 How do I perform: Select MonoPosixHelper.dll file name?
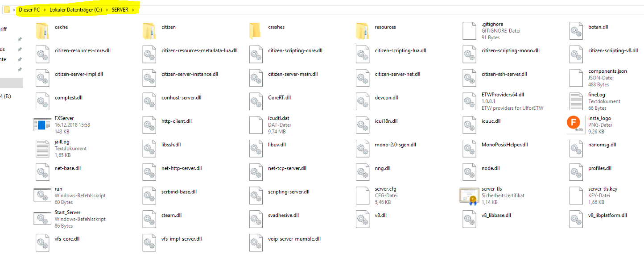click(x=505, y=145)
